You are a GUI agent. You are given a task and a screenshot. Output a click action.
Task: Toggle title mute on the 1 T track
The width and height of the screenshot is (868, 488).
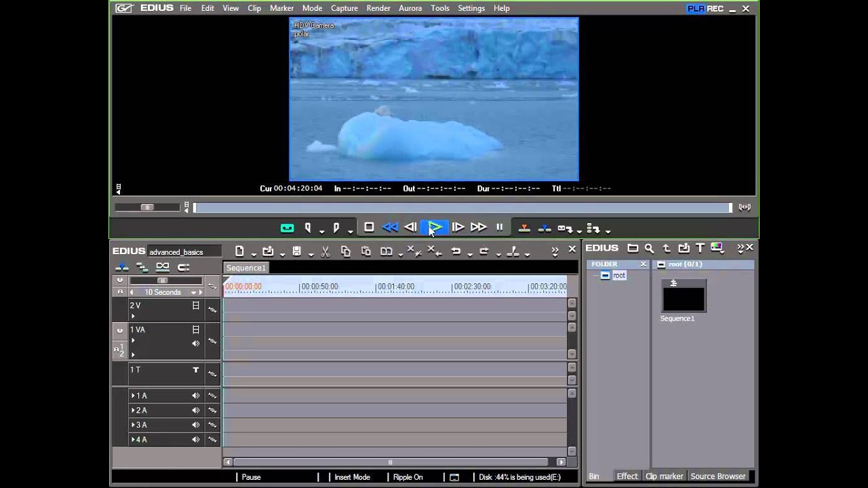tap(195, 370)
